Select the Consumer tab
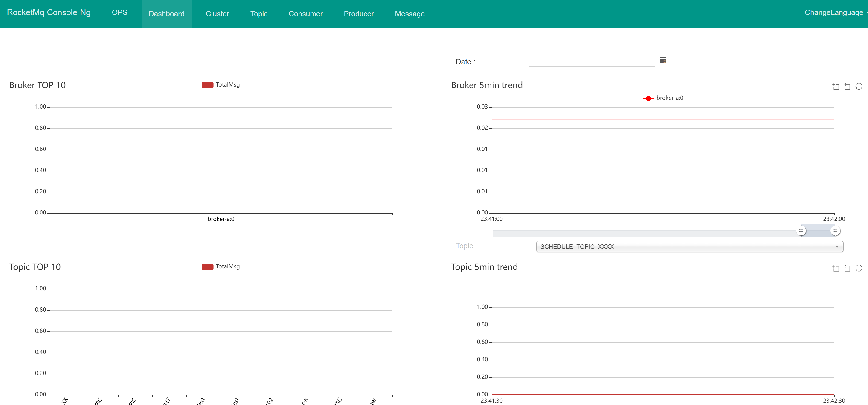 306,14
